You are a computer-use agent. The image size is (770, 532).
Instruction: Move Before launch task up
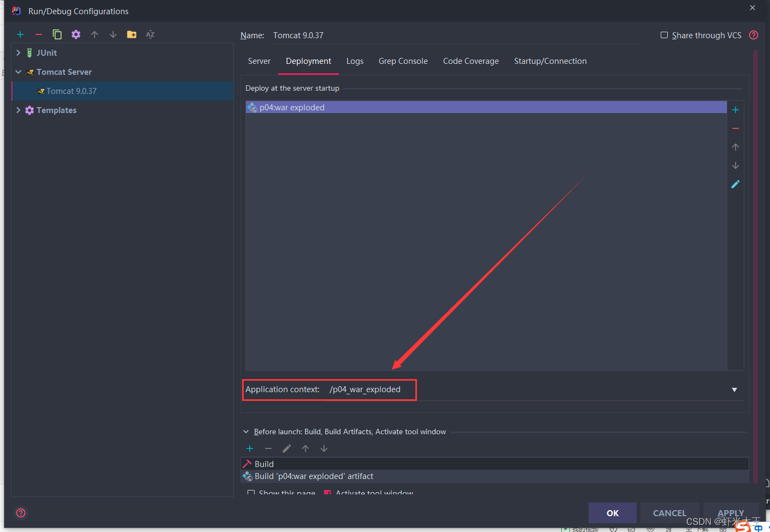(x=305, y=448)
